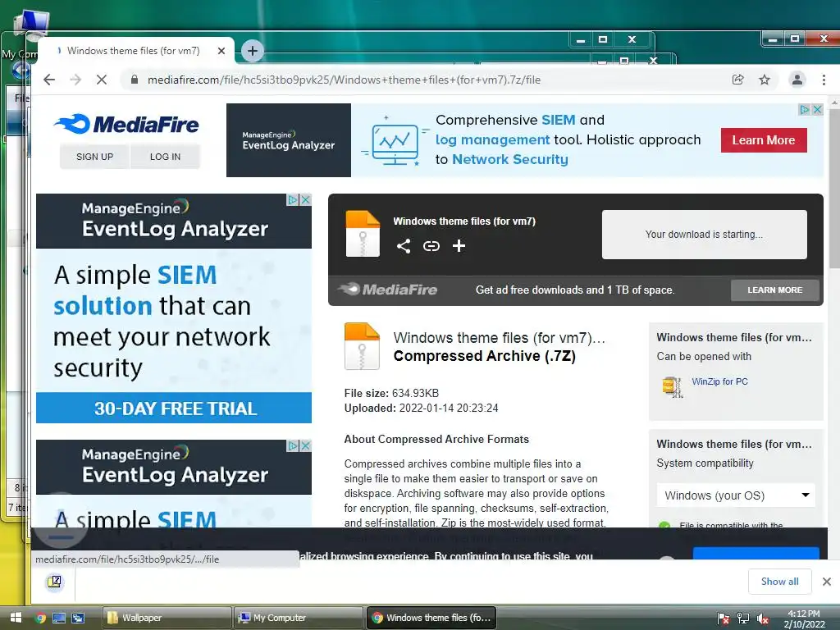Click Your download is starting box
840x630 pixels.
click(x=704, y=235)
